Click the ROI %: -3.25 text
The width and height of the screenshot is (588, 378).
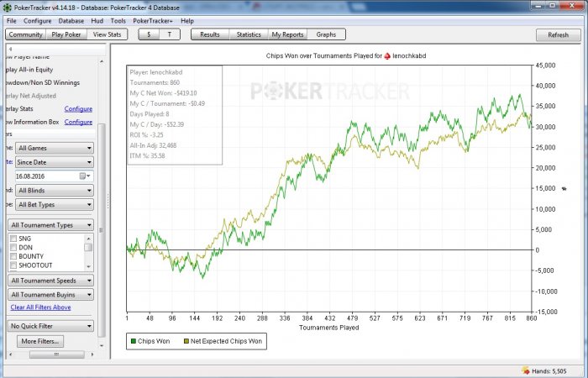tap(147, 135)
